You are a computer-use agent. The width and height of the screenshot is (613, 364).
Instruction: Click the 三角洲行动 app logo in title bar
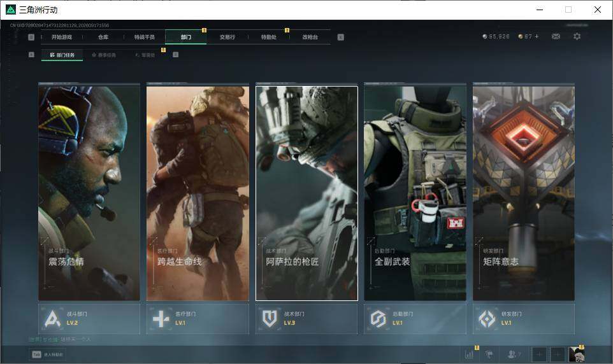pyautogui.click(x=11, y=10)
